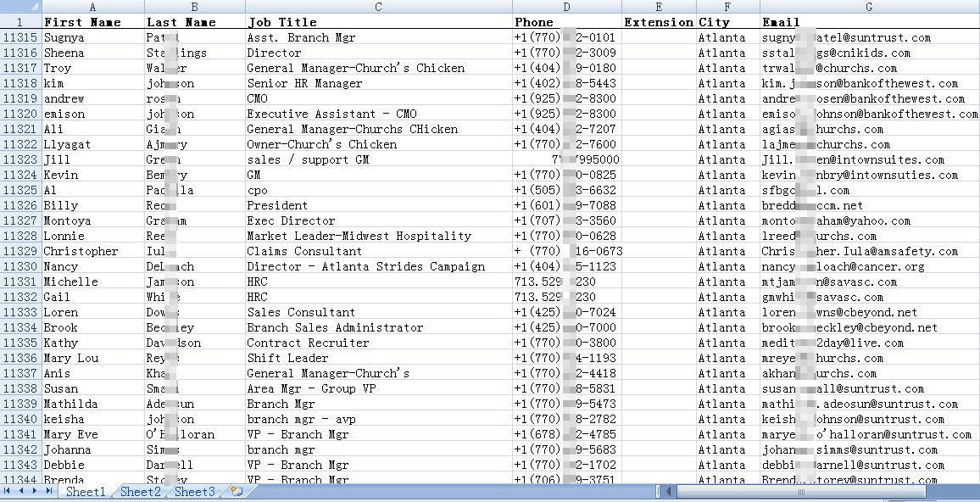Select row 11323 header
Viewport: 980px width, 502px height.
20,159
